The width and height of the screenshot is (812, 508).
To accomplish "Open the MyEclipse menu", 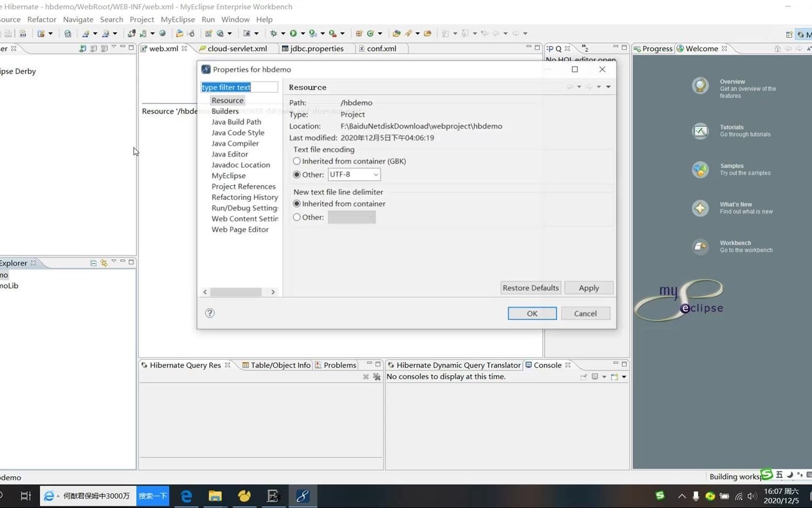I will 177,19.
